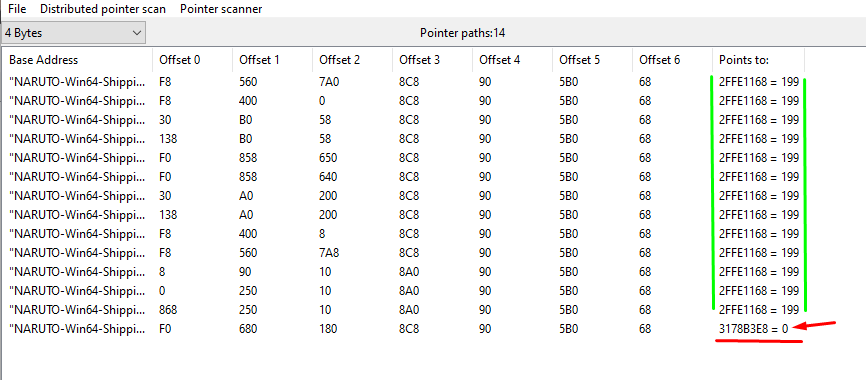Select the row pointing to 3178B3E8 = 0

click(404, 329)
